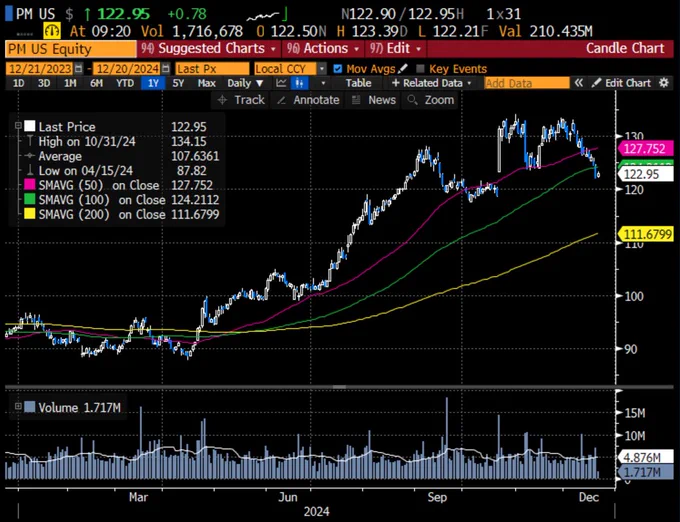The height and width of the screenshot is (522, 680).
Task: Open the News overlay tool
Action: click(x=373, y=100)
